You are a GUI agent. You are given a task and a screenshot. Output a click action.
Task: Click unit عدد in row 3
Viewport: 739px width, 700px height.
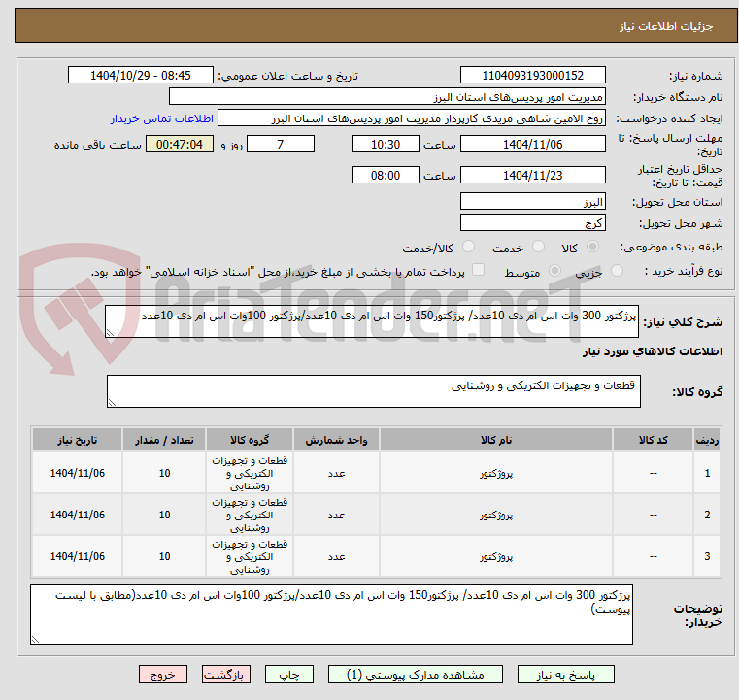tap(337, 557)
